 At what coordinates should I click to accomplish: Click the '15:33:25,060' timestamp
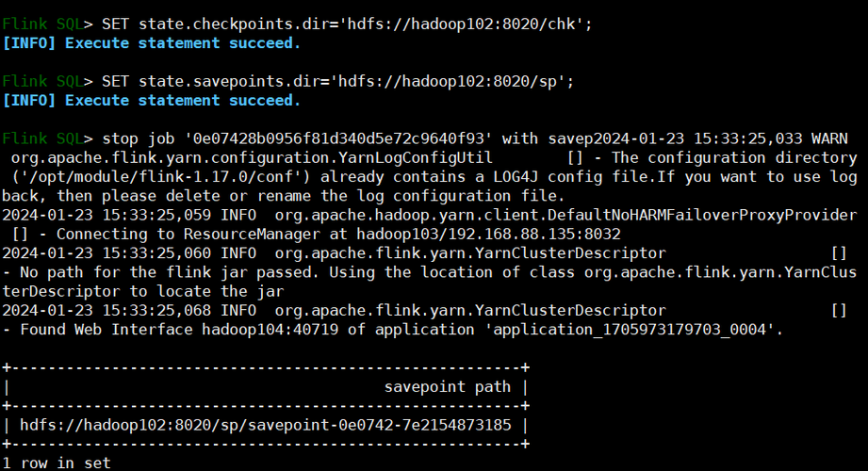pos(156,253)
